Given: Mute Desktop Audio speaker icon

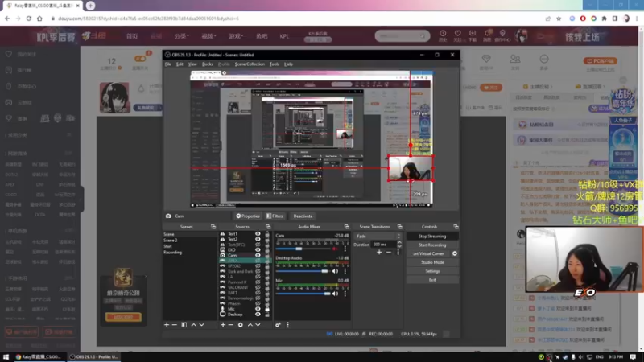Looking at the screenshot, I should 335,271.
